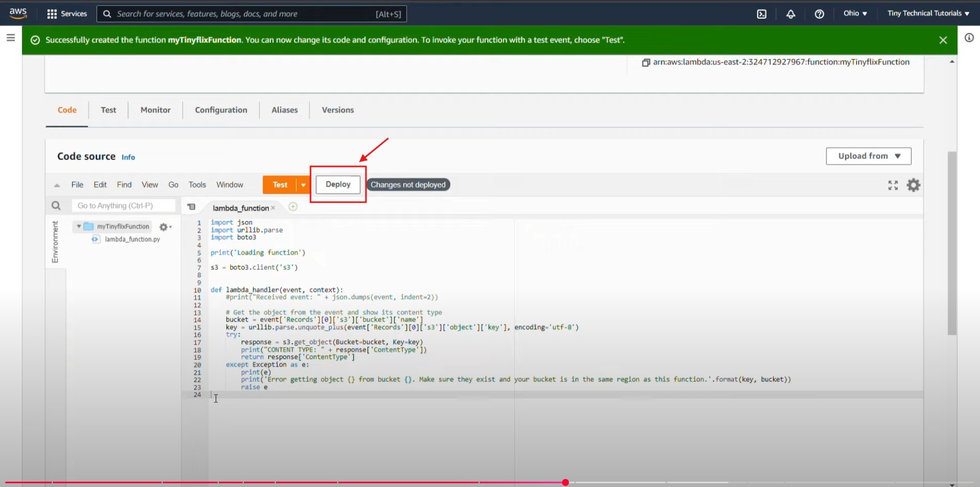Switch to the Configuration tab
This screenshot has width=980, height=487.
pyautogui.click(x=221, y=110)
